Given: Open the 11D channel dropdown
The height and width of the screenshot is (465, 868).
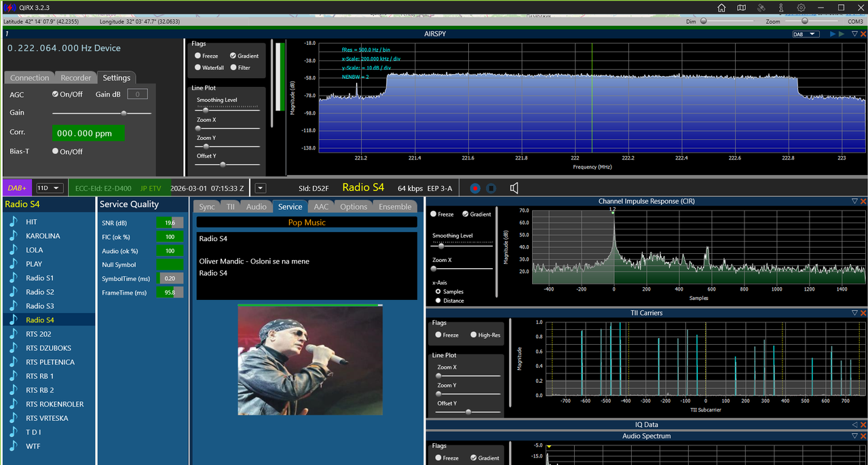Looking at the screenshot, I should click(50, 188).
